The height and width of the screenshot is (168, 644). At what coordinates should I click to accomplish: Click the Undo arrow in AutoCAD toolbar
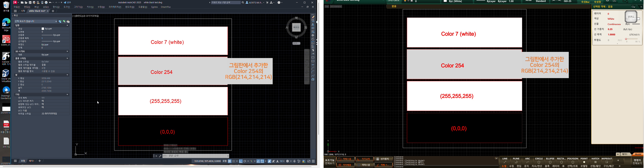pyautogui.click(x=50, y=2)
